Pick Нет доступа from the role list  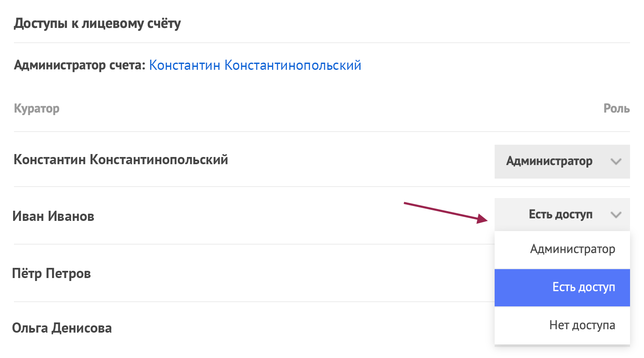(x=582, y=325)
